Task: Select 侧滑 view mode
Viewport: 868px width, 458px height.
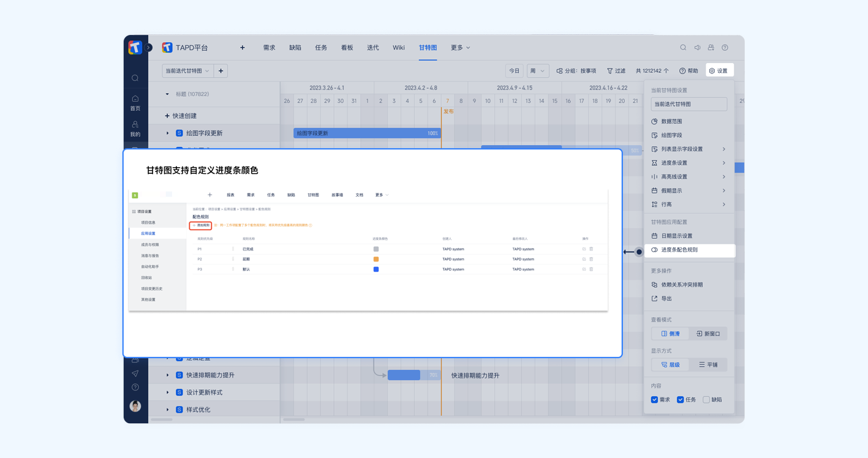Action: [x=671, y=334]
